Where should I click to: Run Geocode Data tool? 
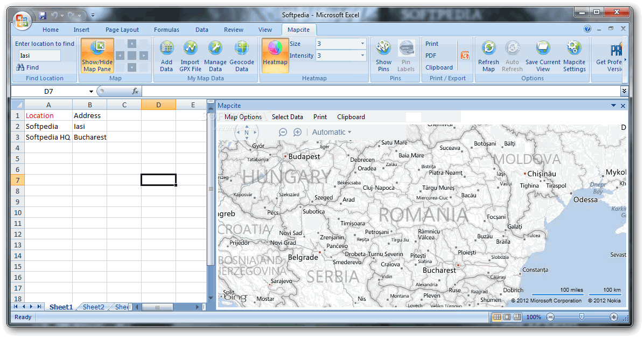241,56
